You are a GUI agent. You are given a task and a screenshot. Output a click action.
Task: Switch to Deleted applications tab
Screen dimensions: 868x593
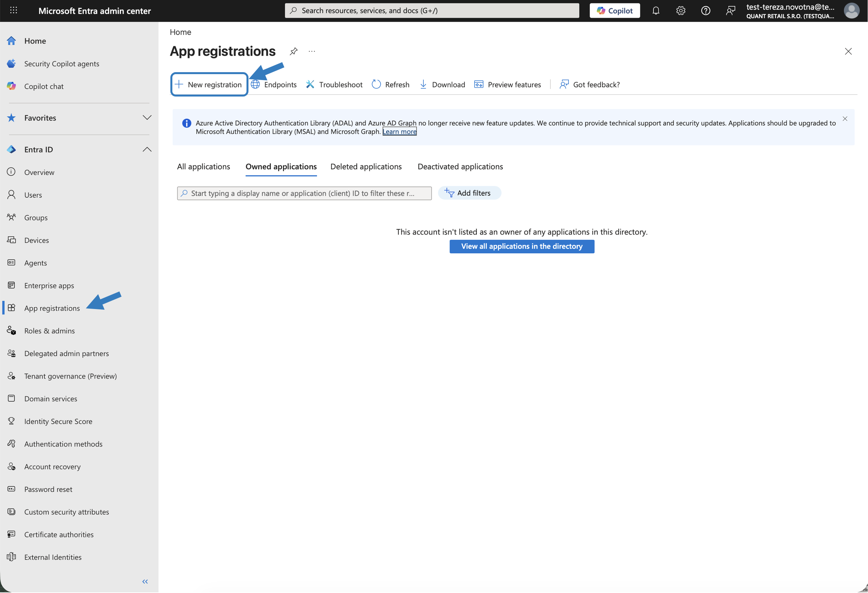pos(366,167)
